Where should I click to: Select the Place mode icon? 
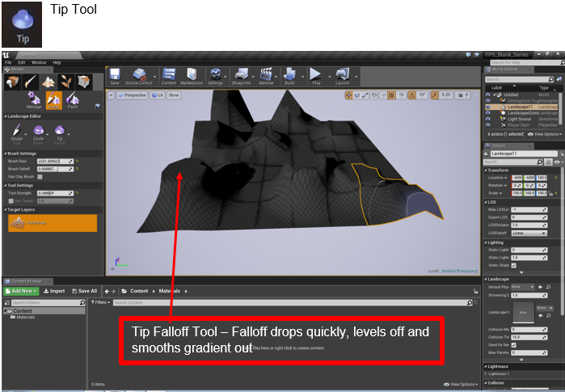[12, 82]
